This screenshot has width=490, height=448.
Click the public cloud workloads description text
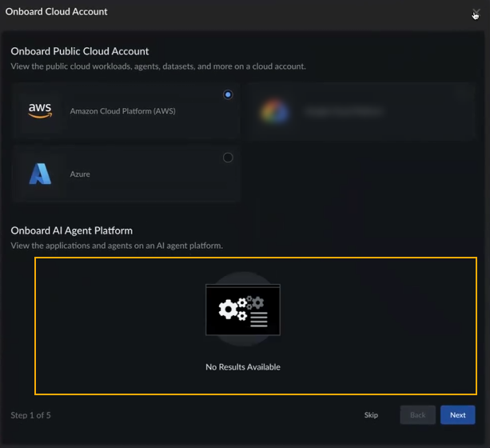tap(157, 66)
